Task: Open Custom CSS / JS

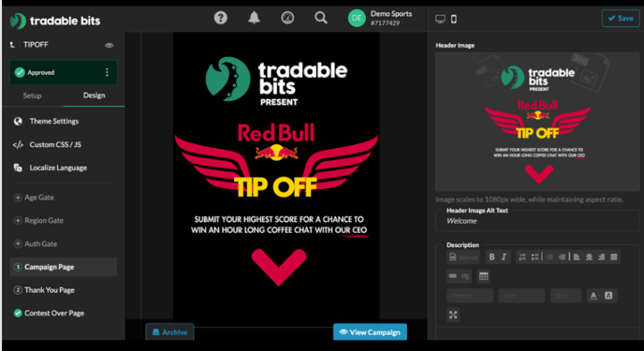Action: coord(55,144)
